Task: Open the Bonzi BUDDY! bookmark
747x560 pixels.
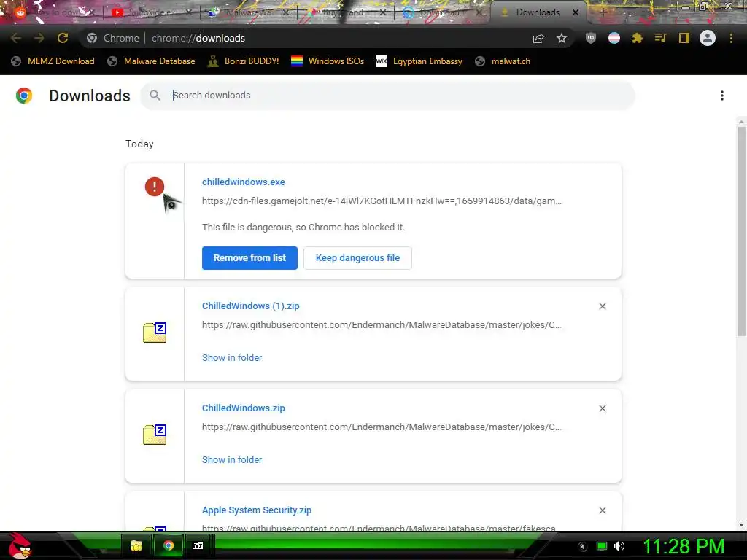Action: pyautogui.click(x=243, y=61)
